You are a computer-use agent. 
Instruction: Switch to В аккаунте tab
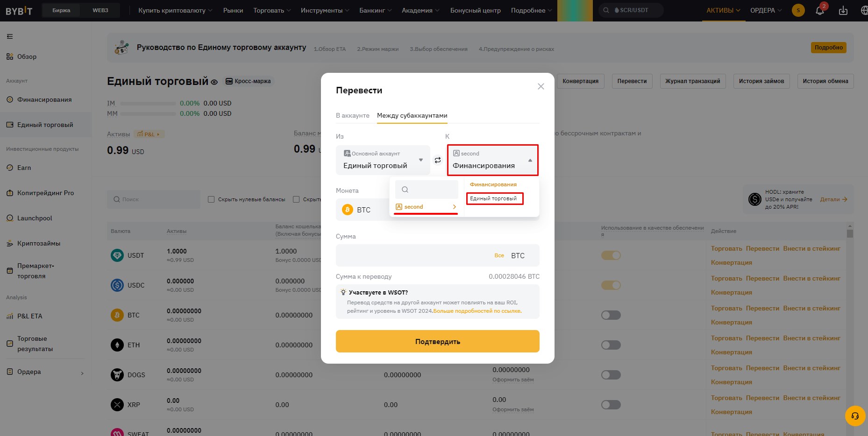(353, 115)
